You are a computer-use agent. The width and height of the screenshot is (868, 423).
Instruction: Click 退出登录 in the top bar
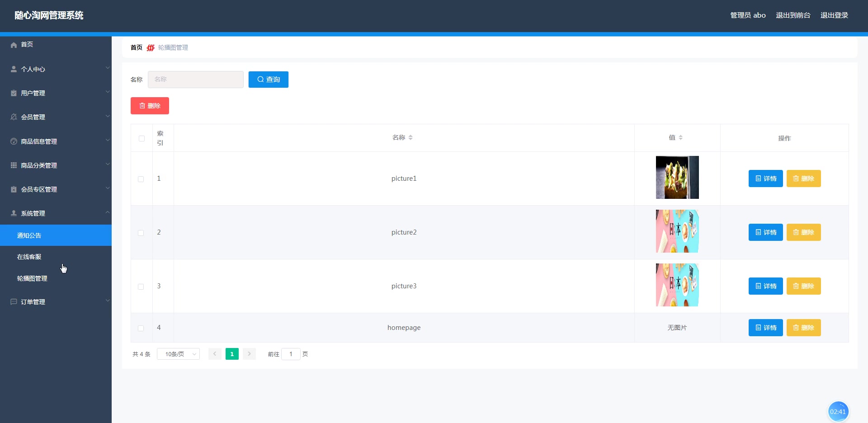pyautogui.click(x=834, y=15)
